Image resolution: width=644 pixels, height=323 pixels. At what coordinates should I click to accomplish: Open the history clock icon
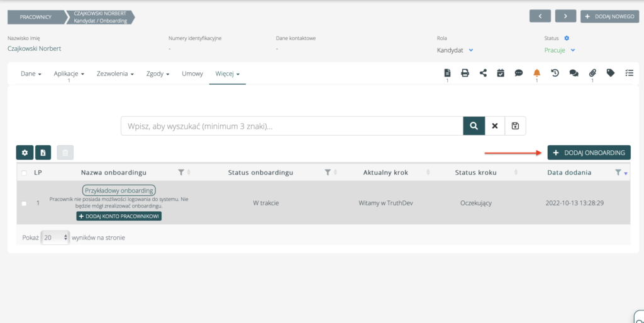(555, 73)
